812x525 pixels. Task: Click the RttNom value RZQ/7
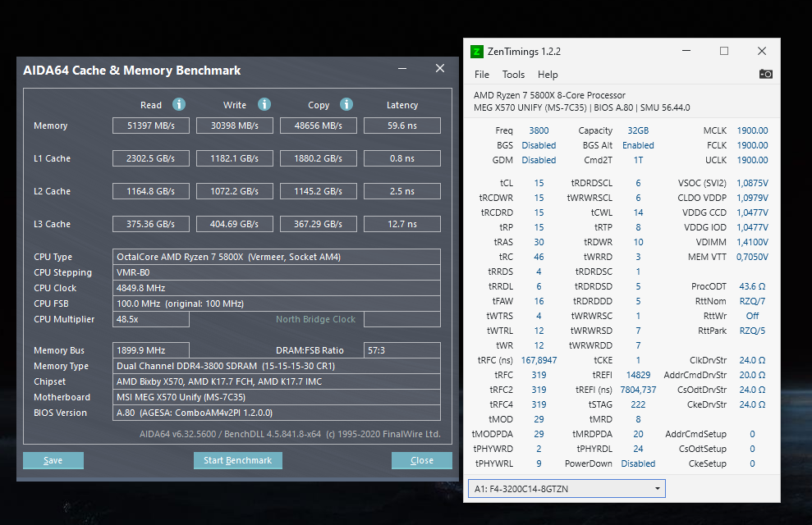pos(752,301)
